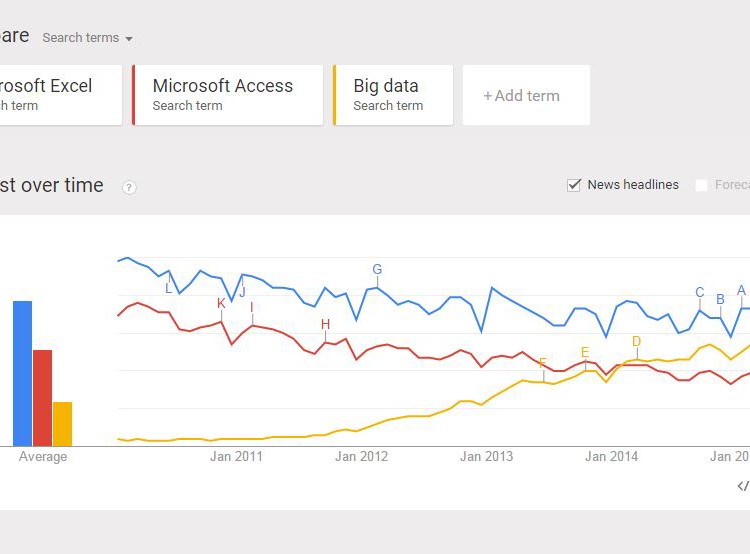Click the embed code icon
The image size is (750, 554).
(743, 486)
